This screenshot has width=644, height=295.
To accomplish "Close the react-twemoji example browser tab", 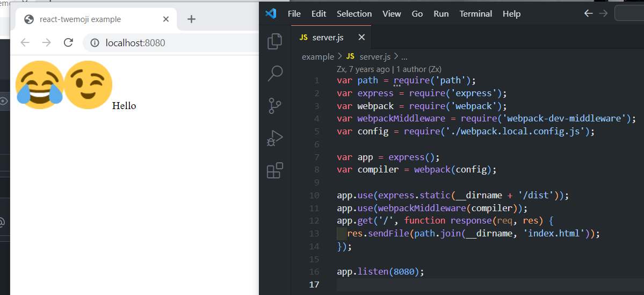I will [166, 19].
